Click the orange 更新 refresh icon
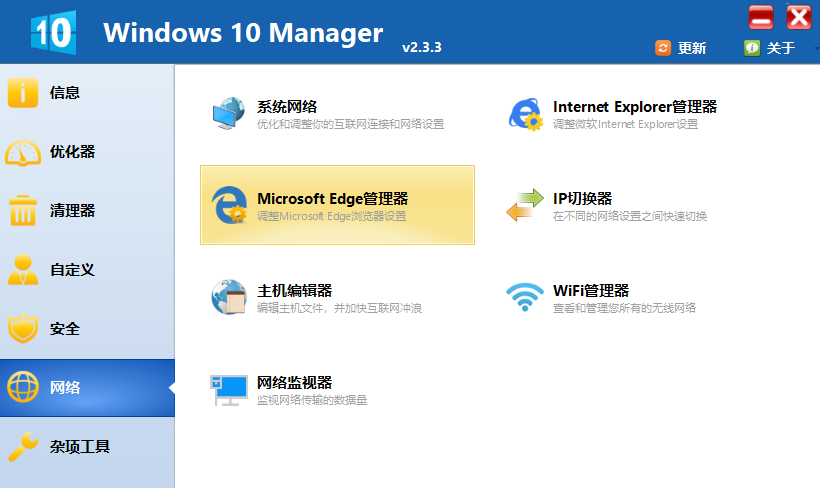Image resolution: width=820 pixels, height=488 pixels. 663,48
